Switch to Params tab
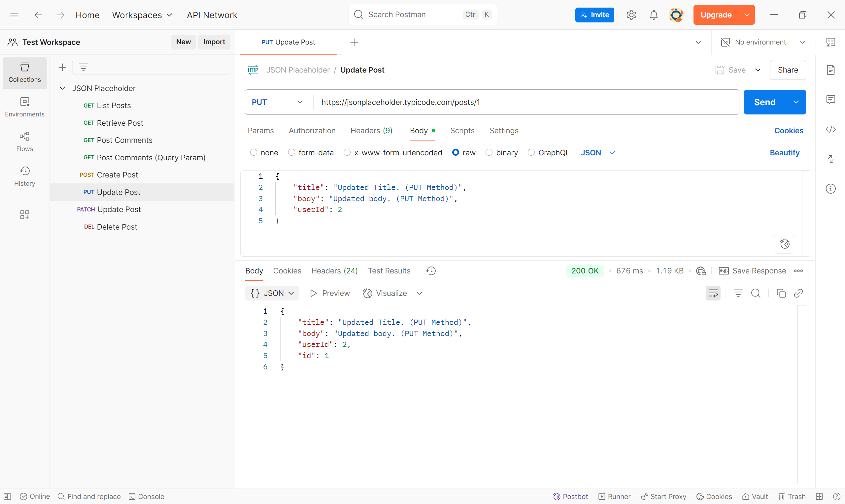 click(x=261, y=131)
